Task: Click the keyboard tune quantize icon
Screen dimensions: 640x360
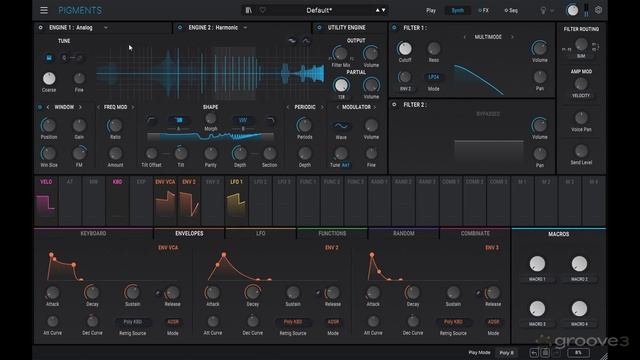Action: coord(49,58)
